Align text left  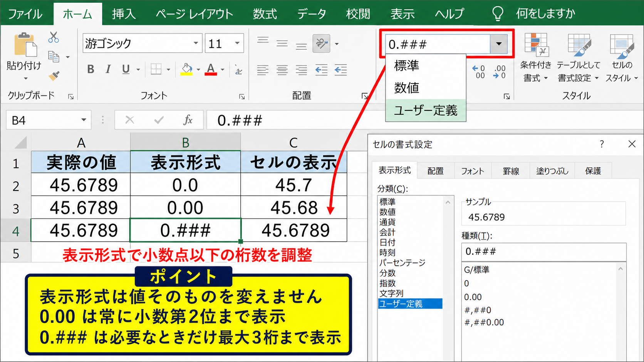pos(263,70)
